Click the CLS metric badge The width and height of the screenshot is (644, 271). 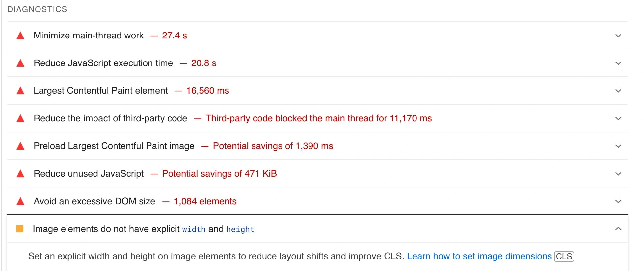pyautogui.click(x=564, y=257)
